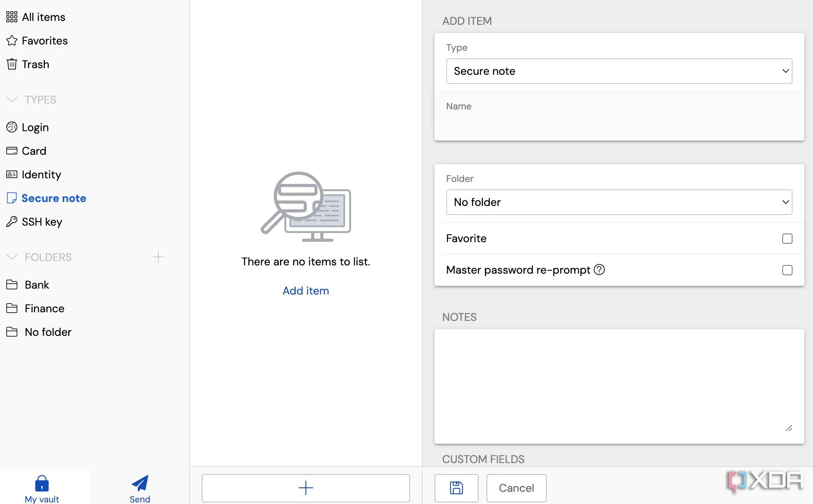Click the save floppy disk icon

pyautogui.click(x=456, y=488)
